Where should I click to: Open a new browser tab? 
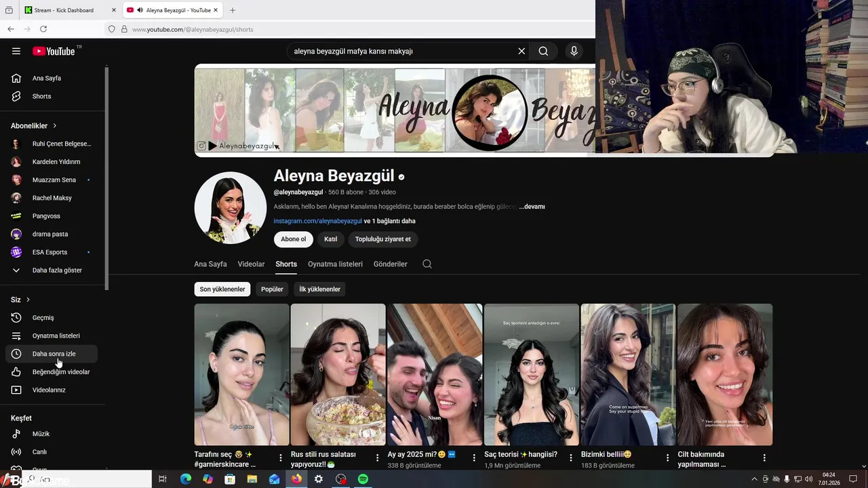pyautogui.click(x=233, y=10)
